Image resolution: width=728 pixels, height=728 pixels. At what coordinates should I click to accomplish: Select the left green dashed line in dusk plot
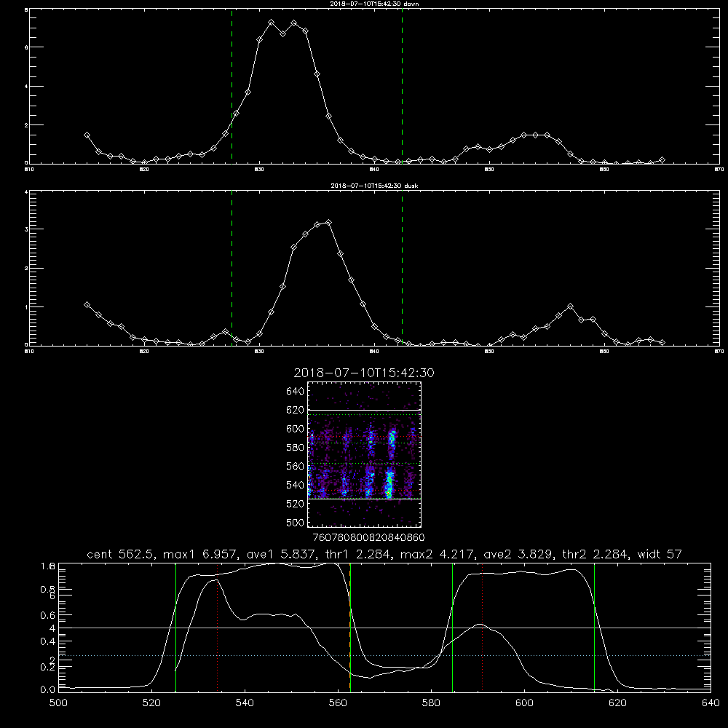[232, 269]
